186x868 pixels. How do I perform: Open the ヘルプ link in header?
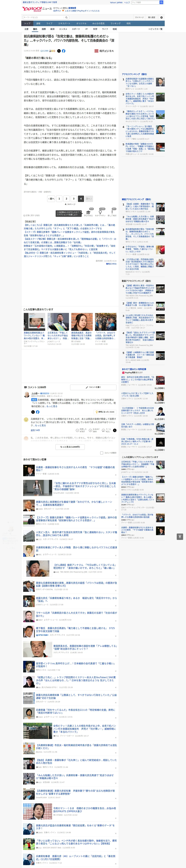127,2
